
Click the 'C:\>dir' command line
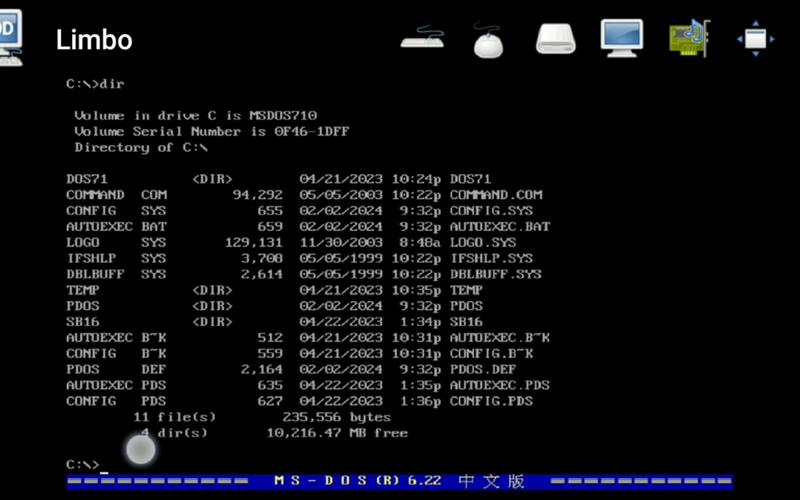pos(95,84)
